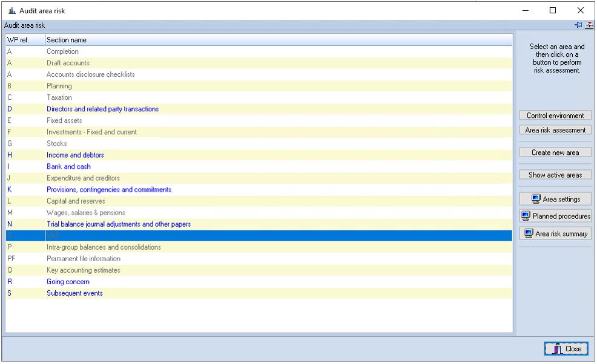Click the pin icon in Audit area risk header
Viewport: 597px width, 364px height.
(x=578, y=25)
